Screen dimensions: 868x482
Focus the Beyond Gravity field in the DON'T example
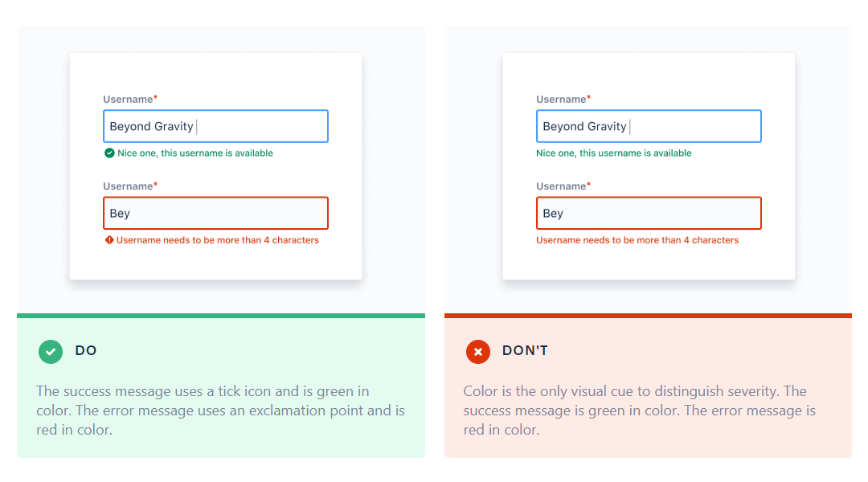648,126
